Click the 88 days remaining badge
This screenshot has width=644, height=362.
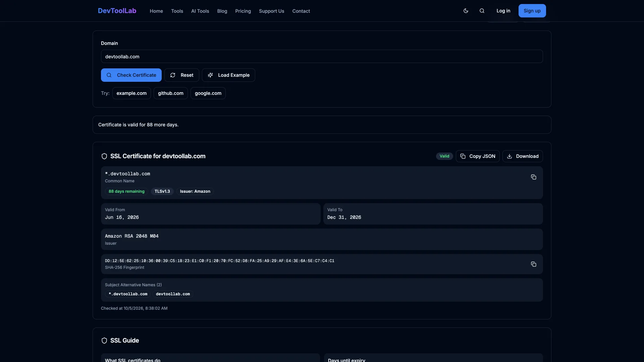126,191
